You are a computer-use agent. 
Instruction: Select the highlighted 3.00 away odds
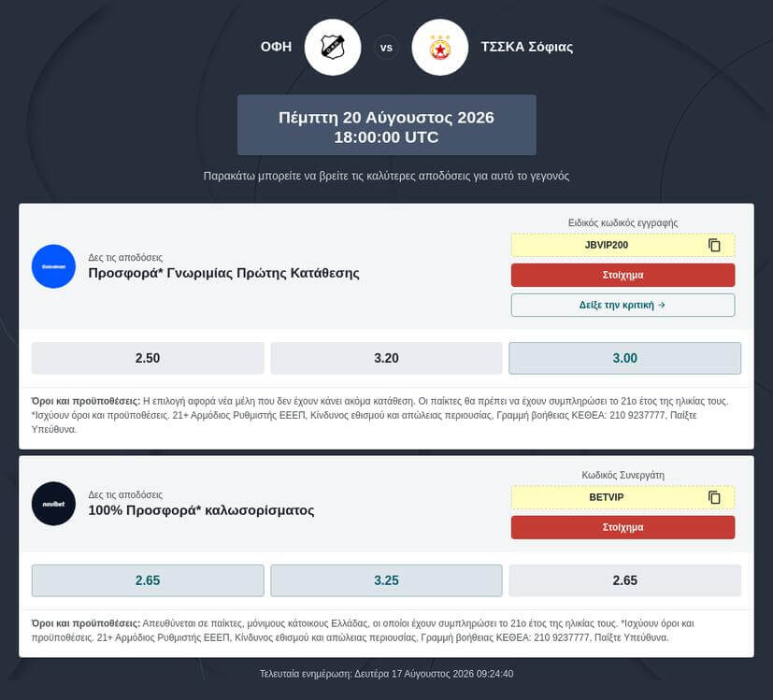point(624,358)
